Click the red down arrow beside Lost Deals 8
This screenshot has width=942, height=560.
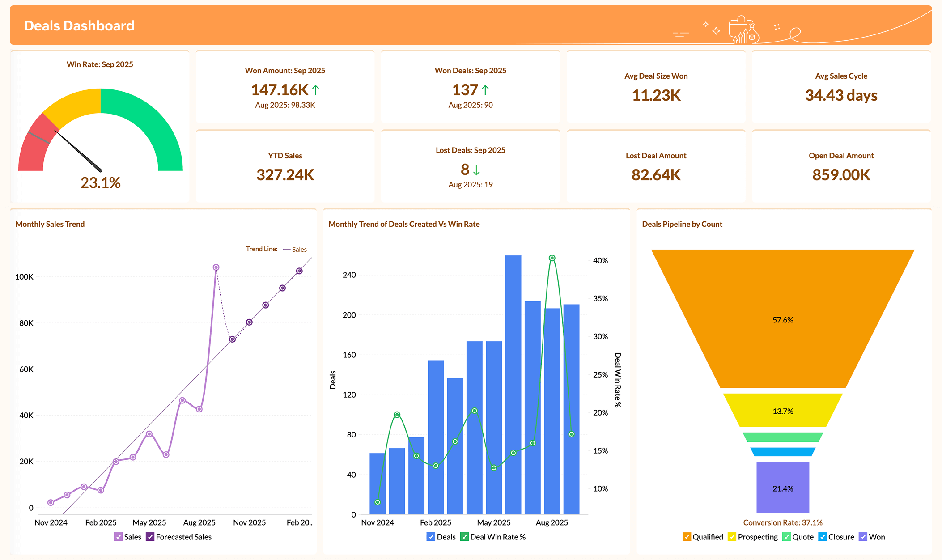click(476, 170)
